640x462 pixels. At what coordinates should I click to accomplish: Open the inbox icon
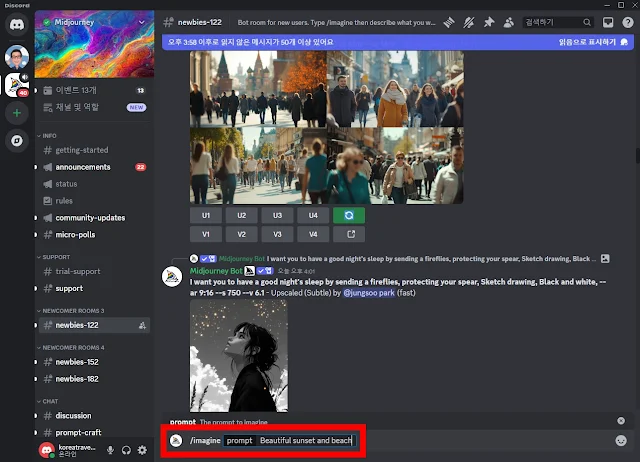tap(608, 22)
